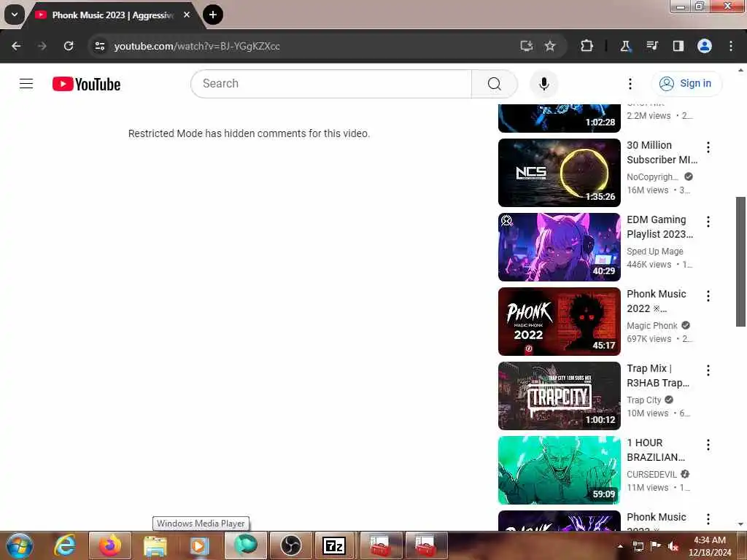Bookmark this page with the star
This screenshot has width=747, height=560.
point(550,46)
